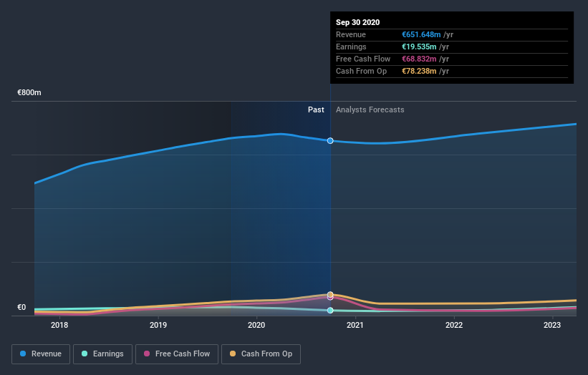Click the 2023 x-axis label
The image size is (588, 375).
tap(552, 325)
